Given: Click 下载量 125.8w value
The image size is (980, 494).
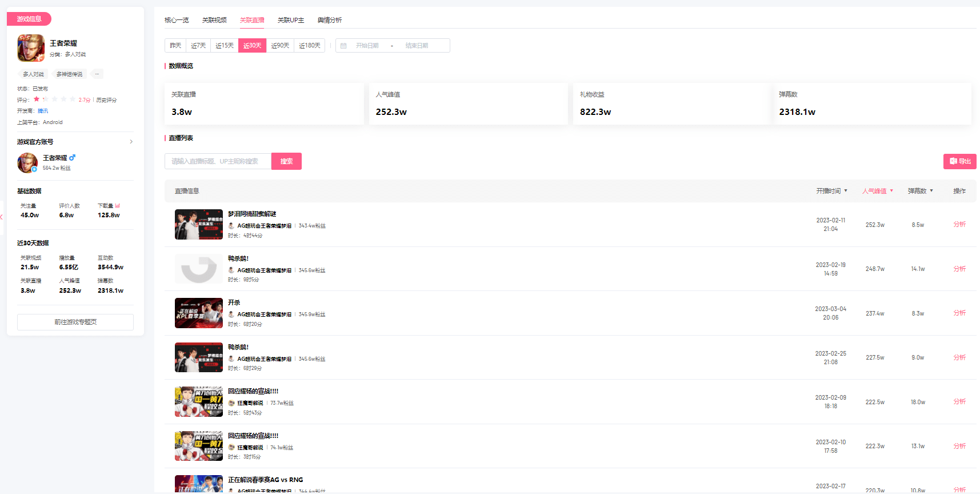Looking at the screenshot, I should coord(109,215).
